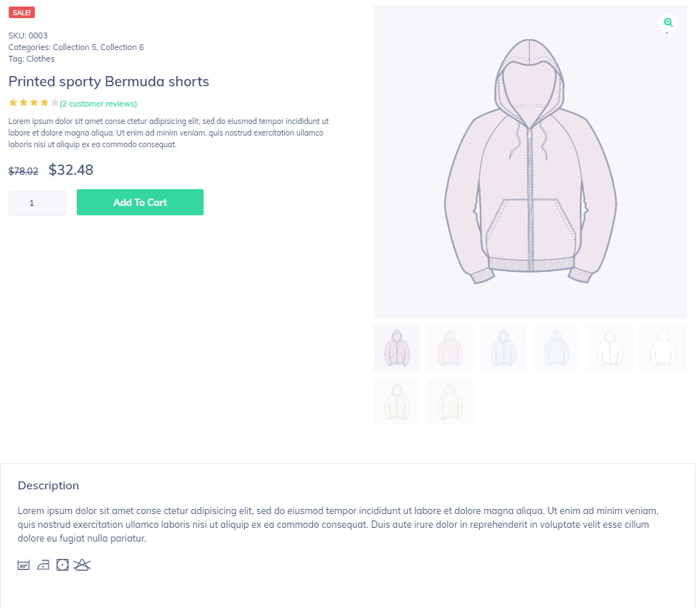700x609 pixels.
Task: Open the 2 customer reviews link
Action: [99, 104]
